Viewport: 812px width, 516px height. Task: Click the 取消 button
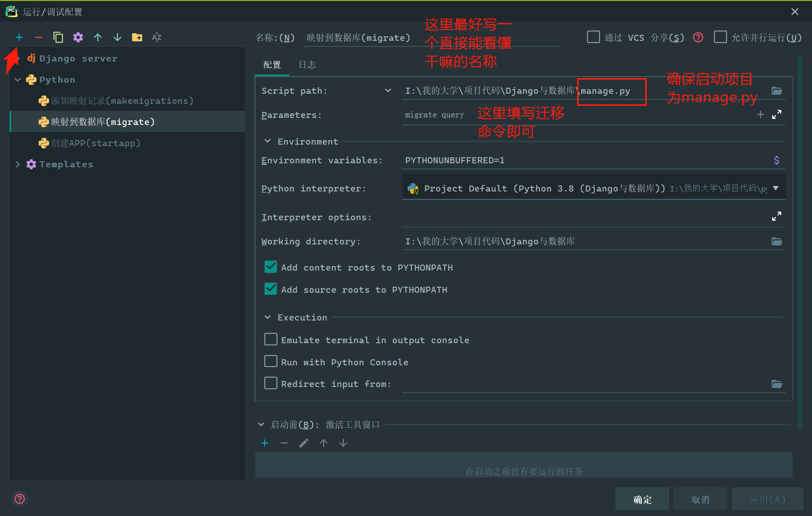(700, 499)
